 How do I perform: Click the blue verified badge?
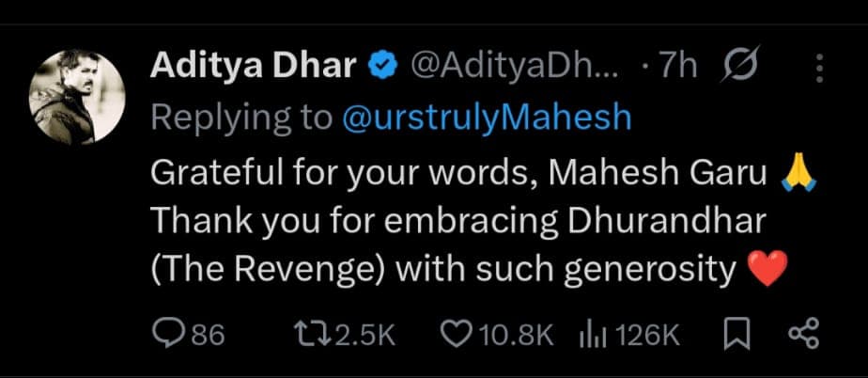381,68
